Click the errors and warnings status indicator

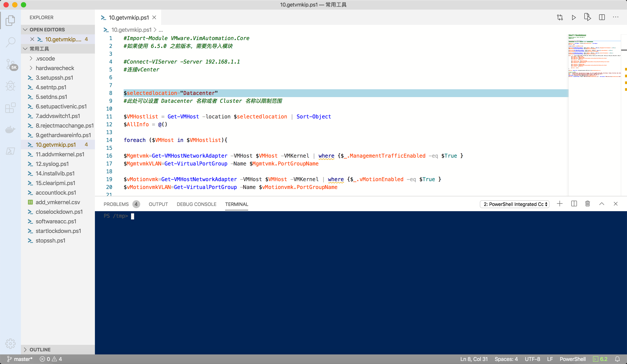pyautogui.click(x=51, y=359)
